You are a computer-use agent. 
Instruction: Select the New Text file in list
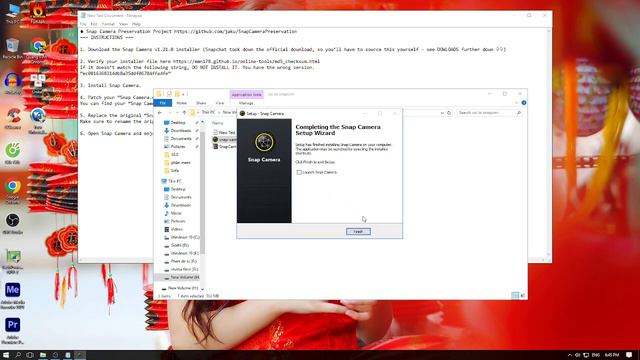coord(224,132)
